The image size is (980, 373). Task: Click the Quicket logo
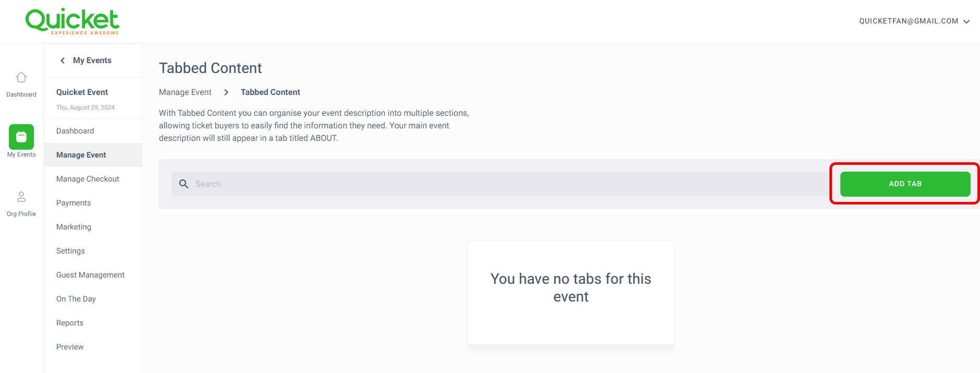pyautogui.click(x=72, y=21)
